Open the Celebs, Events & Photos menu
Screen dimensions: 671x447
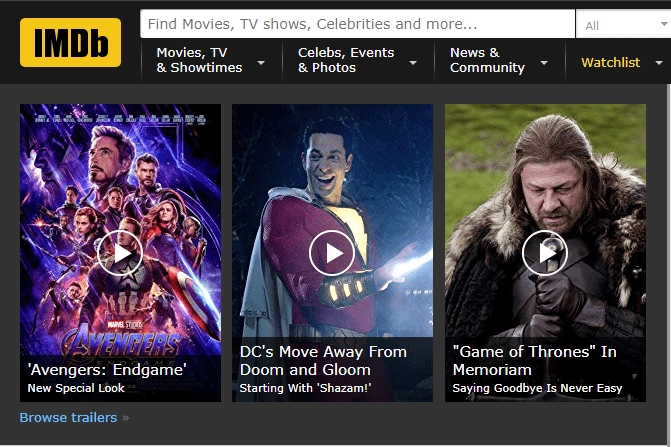[x=346, y=60]
